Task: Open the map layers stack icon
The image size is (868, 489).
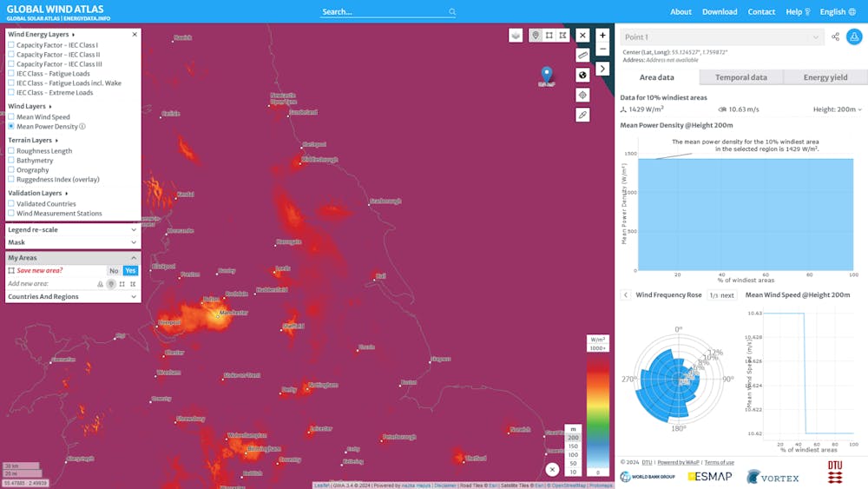Action: click(x=516, y=36)
